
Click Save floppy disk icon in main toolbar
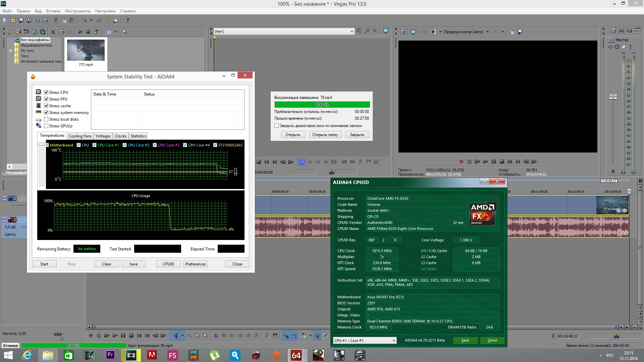tap(21, 20)
